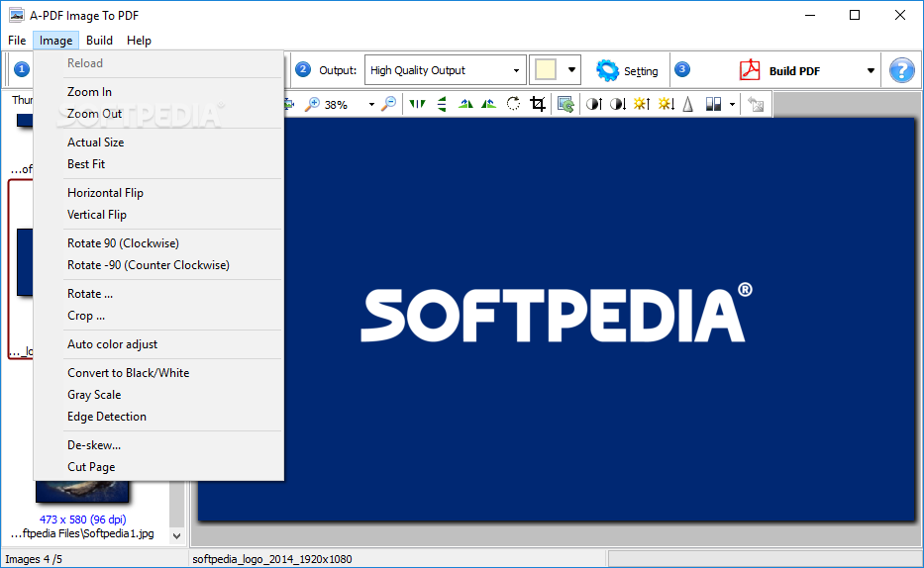924x568 pixels.
Task: Click the sharpen triangle icon
Action: tap(687, 104)
